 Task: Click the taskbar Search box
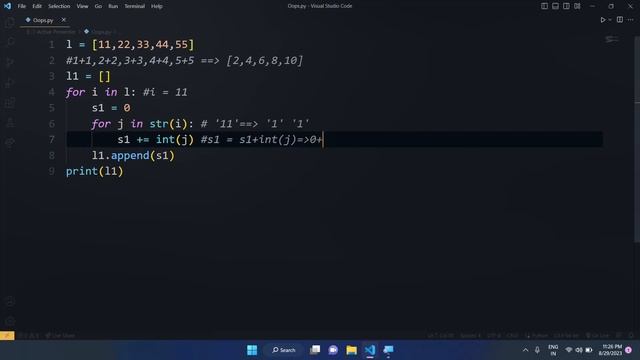pyautogui.click(x=284, y=350)
